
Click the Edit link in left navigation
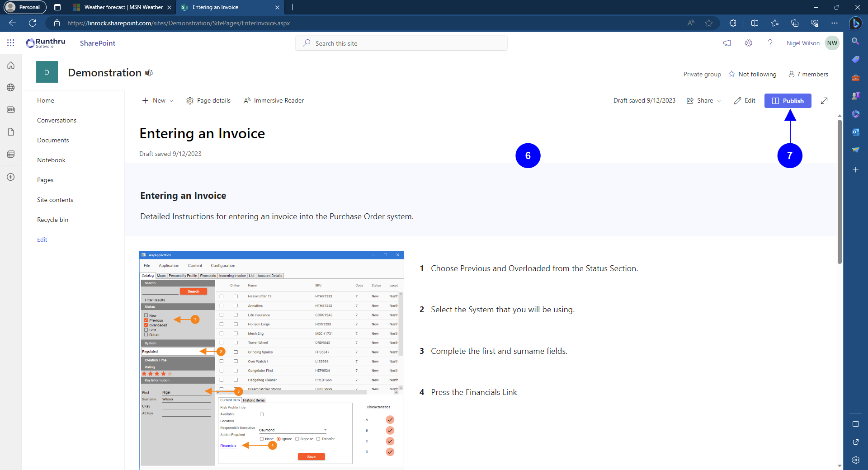point(42,240)
